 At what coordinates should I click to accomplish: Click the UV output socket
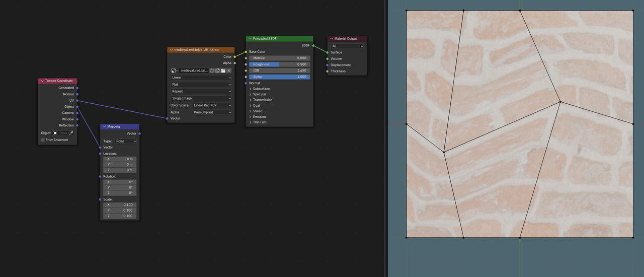point(77,100)
